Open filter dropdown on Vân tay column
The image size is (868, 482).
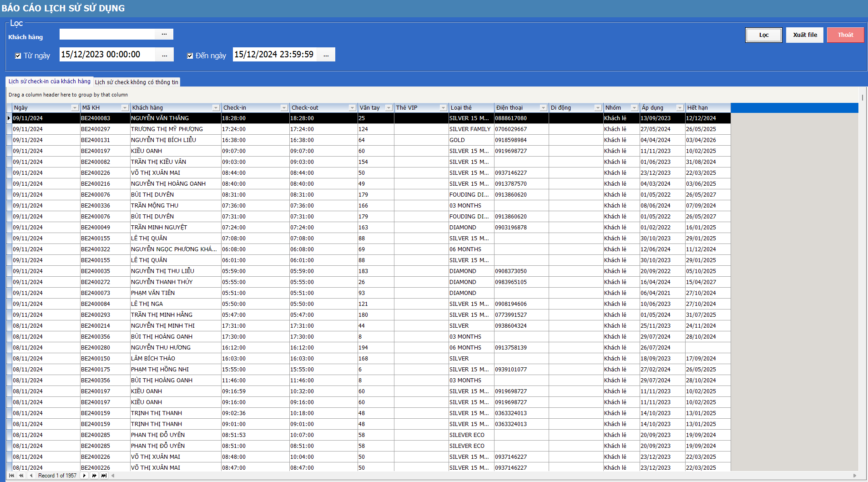click(x=389, y=108)
